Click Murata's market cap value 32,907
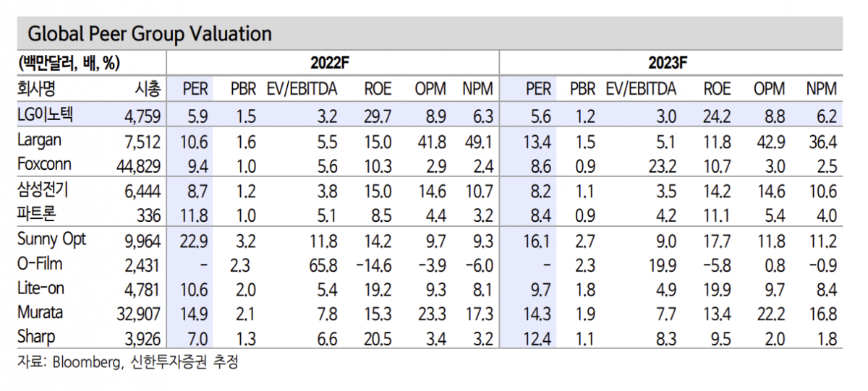Viewport: 868px width, 391px height. [138, 314]
